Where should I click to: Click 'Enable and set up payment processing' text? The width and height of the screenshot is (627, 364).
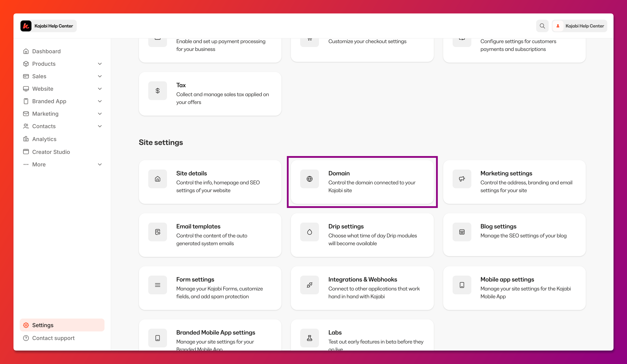pos(221,41)
